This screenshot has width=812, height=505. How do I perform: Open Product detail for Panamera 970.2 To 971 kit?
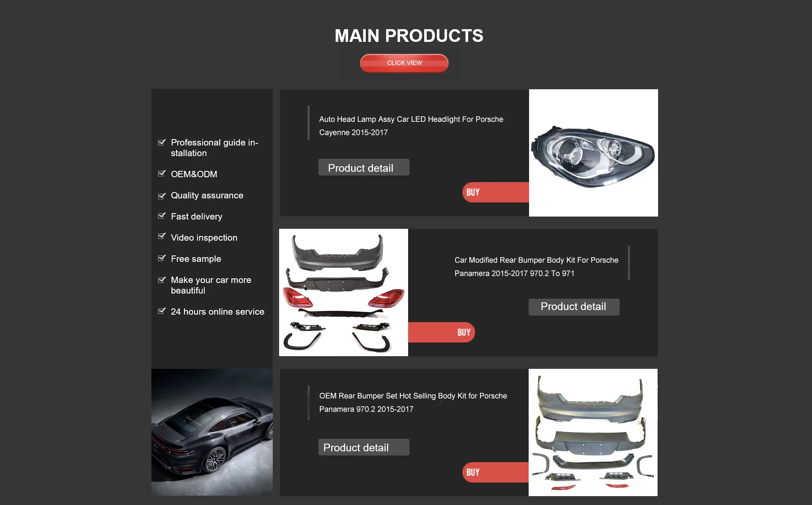click(574, 307)
